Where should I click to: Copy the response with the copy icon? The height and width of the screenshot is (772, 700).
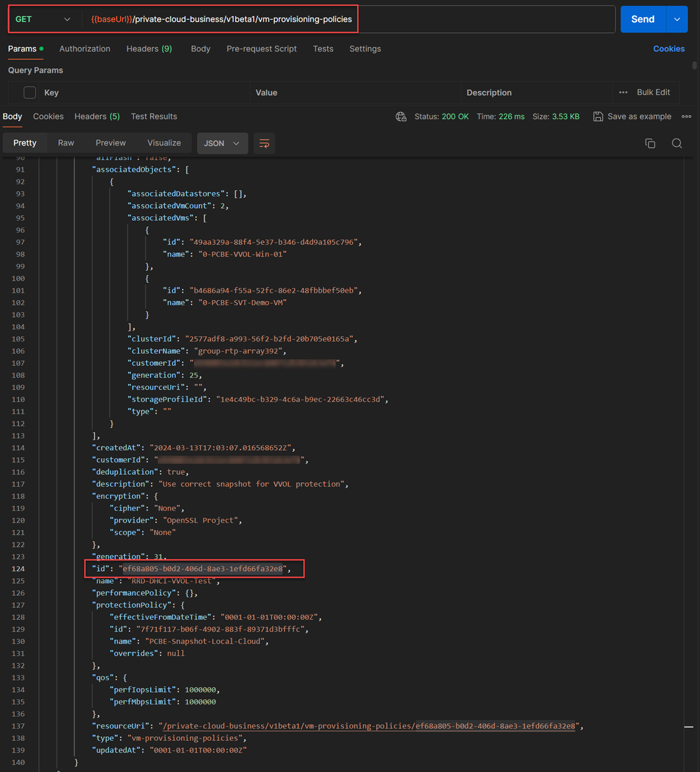pos(650,143)
